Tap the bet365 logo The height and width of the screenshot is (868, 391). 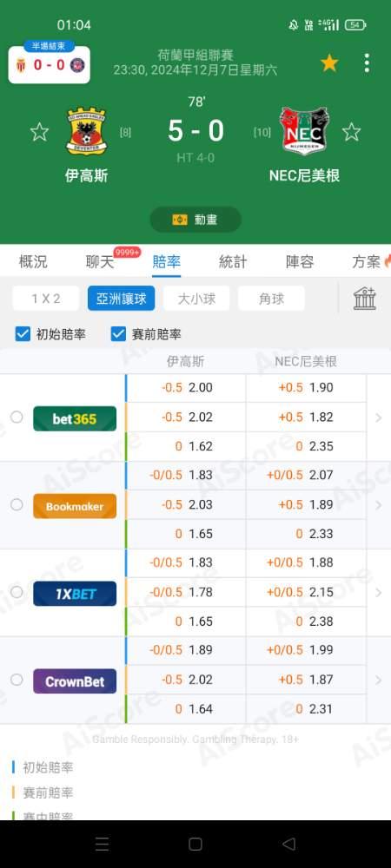coord(75,418)
